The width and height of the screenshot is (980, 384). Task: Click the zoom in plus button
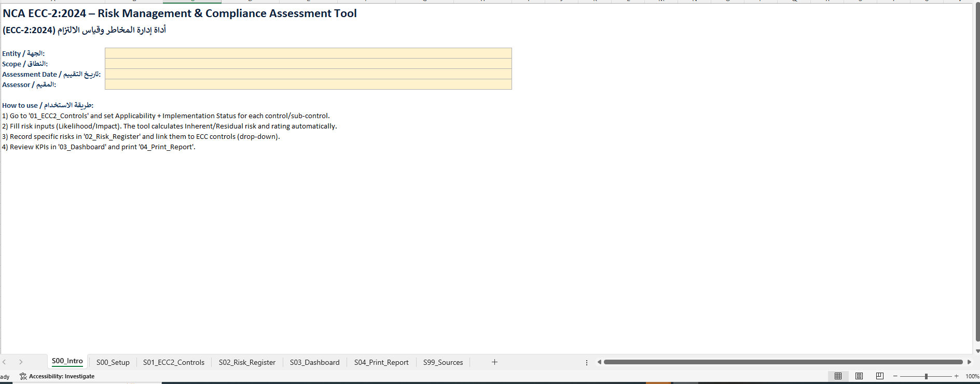click(x=957, y=376)
